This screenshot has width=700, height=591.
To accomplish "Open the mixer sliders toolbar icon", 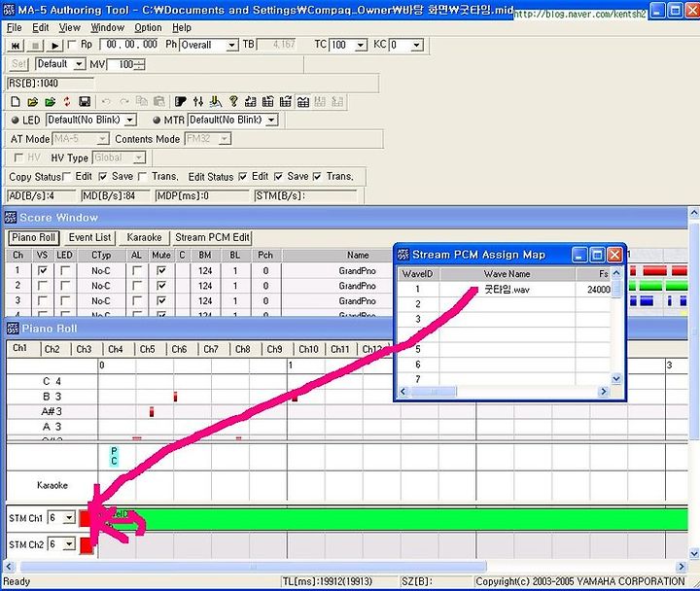I will (x=198, y=102).
